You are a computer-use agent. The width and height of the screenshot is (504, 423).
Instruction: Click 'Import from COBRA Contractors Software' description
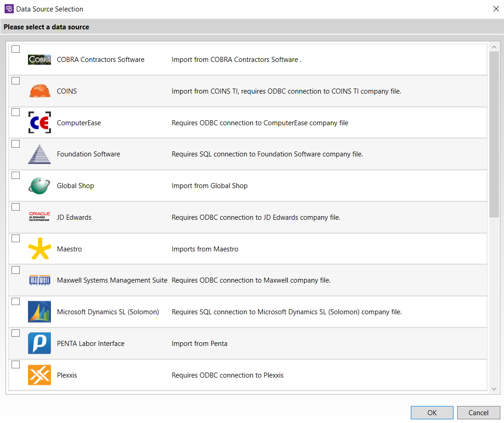coord(236,60)
